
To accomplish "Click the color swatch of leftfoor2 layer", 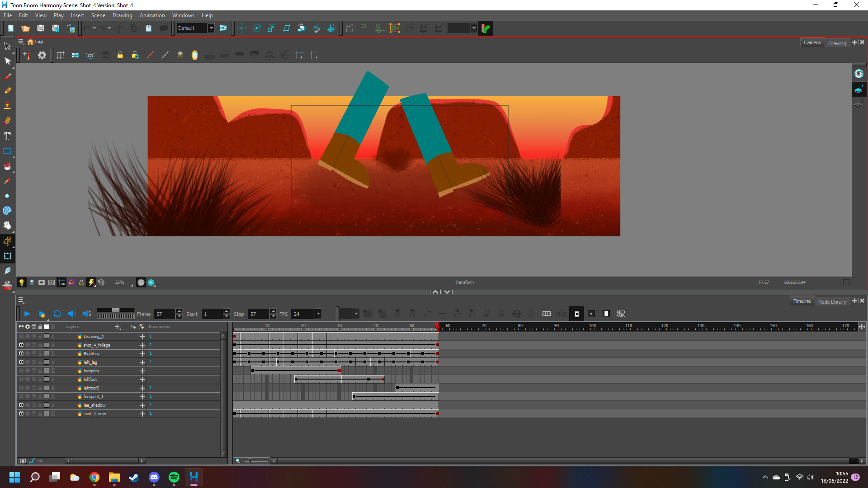I will pos(46,388).
